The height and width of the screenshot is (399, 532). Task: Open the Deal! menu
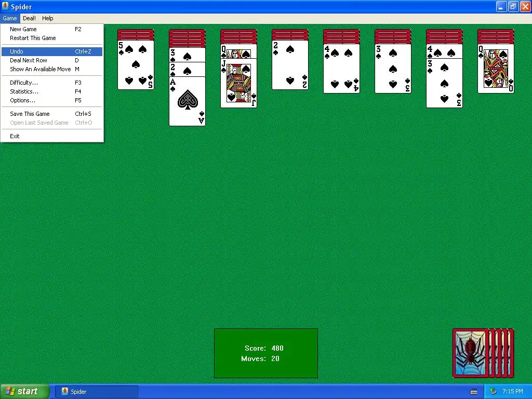click(29, 18)
